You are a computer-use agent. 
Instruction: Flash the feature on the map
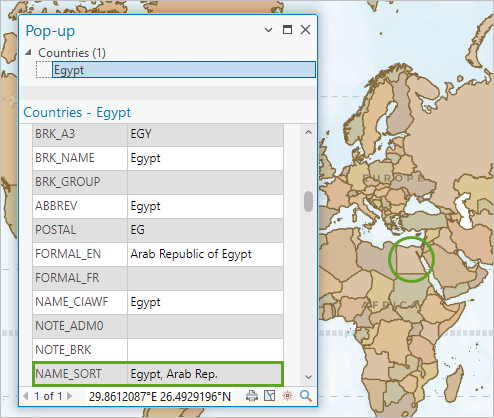[287, 396]
